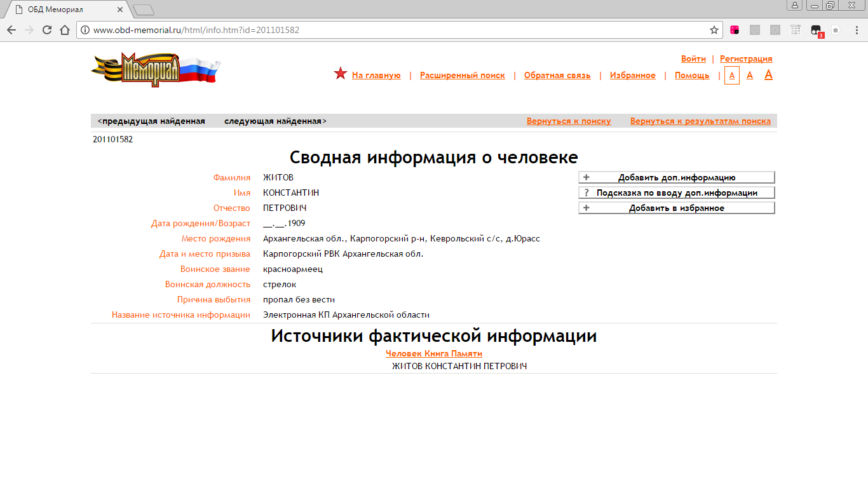Open the Человек Книга Памяти source link
Viewport: 868px width, 488px height.
(x=434, y=353)
